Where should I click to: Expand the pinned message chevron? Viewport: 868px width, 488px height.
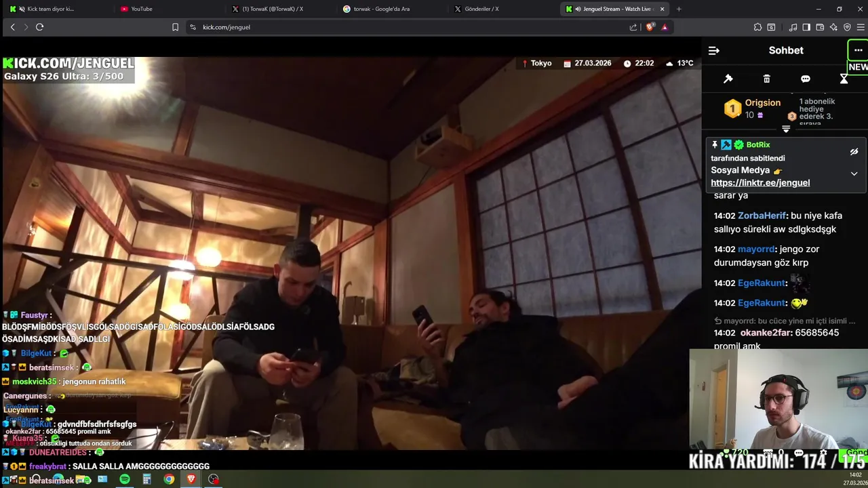(x=854, y=174)
